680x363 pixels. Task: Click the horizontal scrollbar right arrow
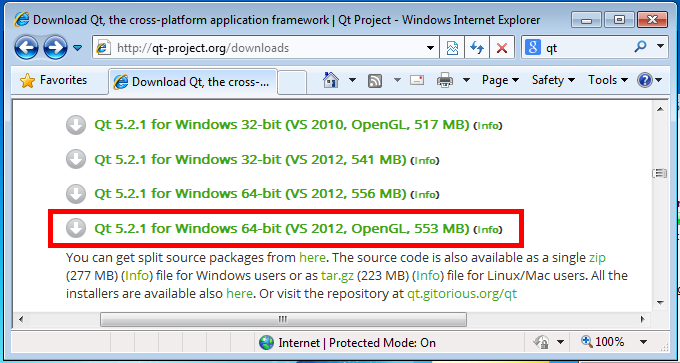point(643,320)
